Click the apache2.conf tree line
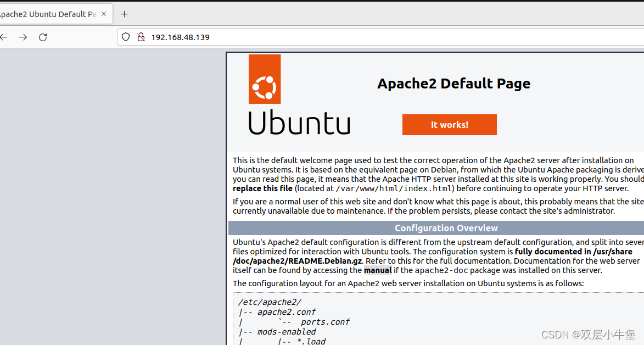 [277, 312]
